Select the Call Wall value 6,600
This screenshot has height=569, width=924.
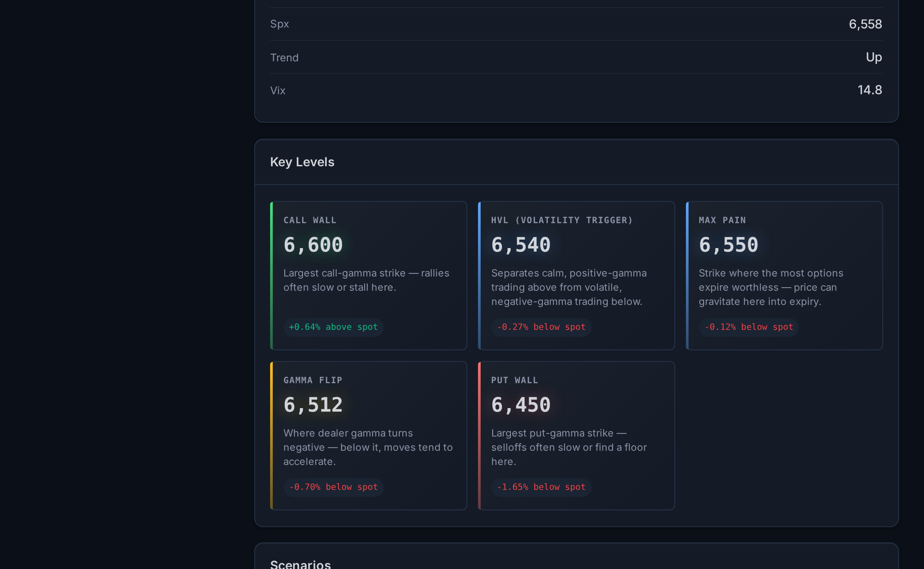tap(313, 245)
